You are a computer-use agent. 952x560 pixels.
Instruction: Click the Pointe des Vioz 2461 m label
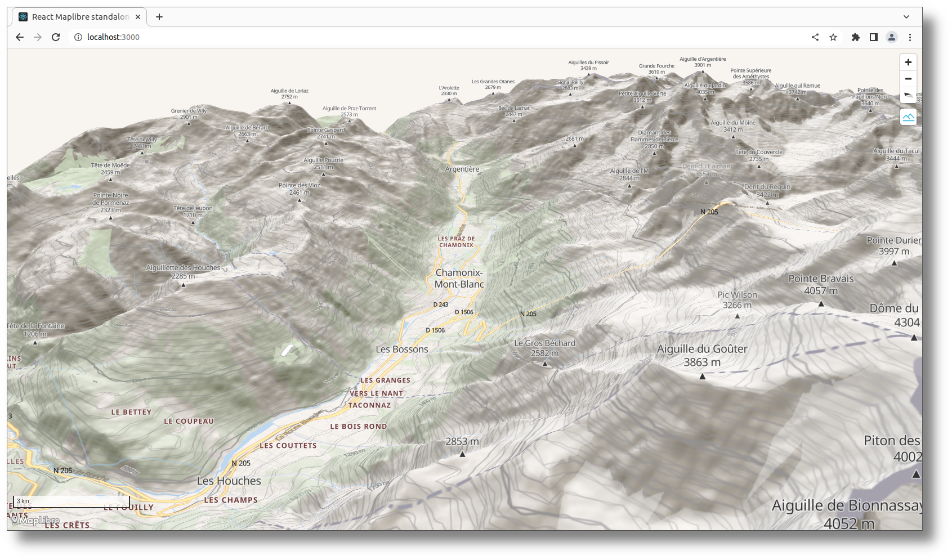coord(300,189)
